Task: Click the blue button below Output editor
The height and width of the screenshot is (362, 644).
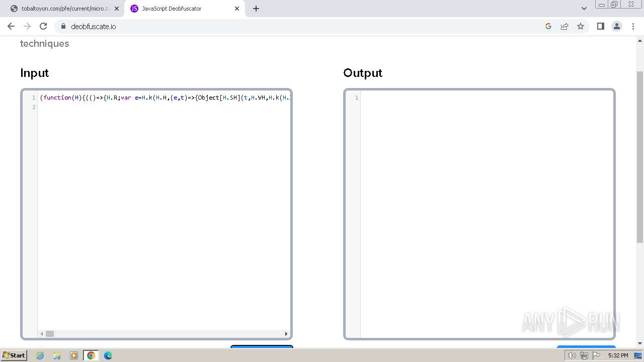Action: pos(586,346)
